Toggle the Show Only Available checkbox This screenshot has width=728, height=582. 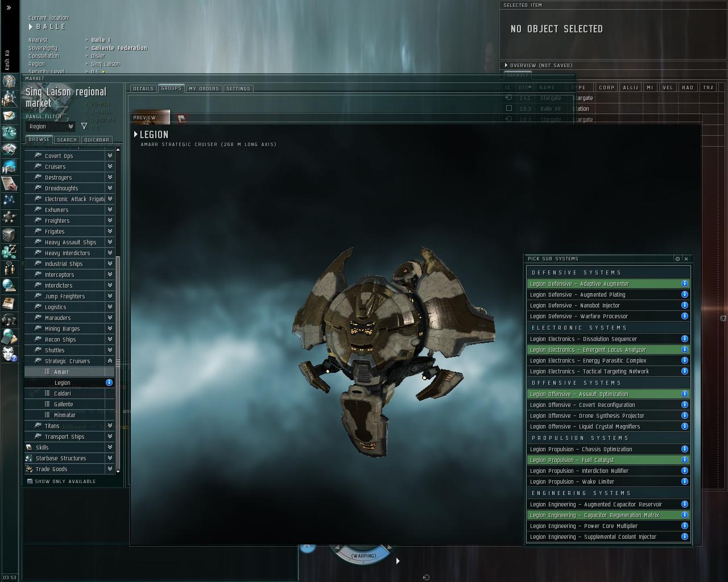(x=30, y=481)
